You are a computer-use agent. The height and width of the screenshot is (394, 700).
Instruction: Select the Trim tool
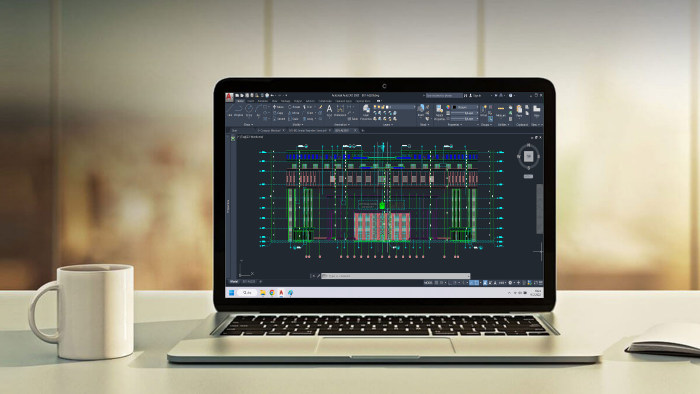point(308,107)
